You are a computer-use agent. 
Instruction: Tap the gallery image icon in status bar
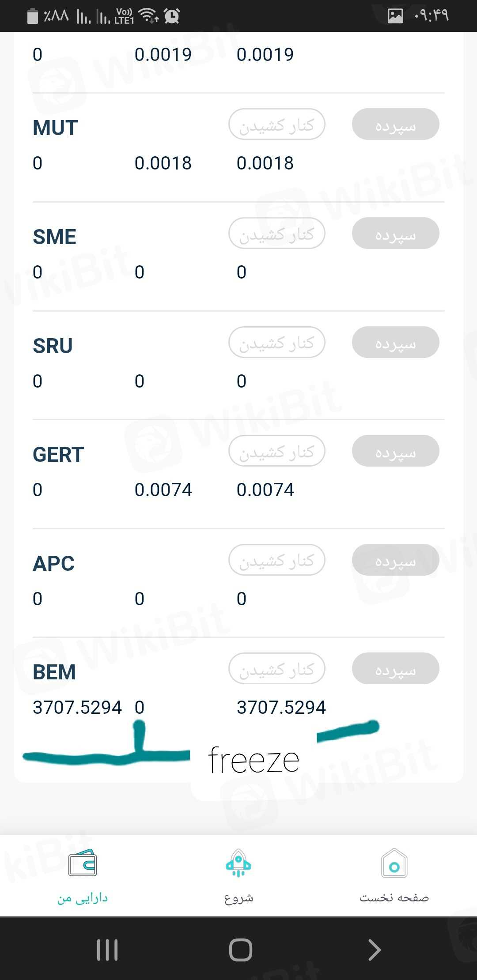(395, 16)
